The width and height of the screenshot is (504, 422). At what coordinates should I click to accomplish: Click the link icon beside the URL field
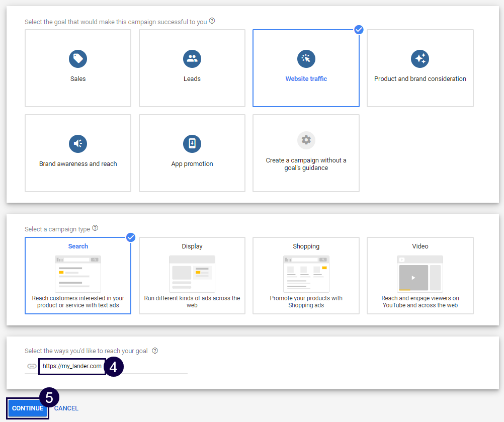coord(31,366)
